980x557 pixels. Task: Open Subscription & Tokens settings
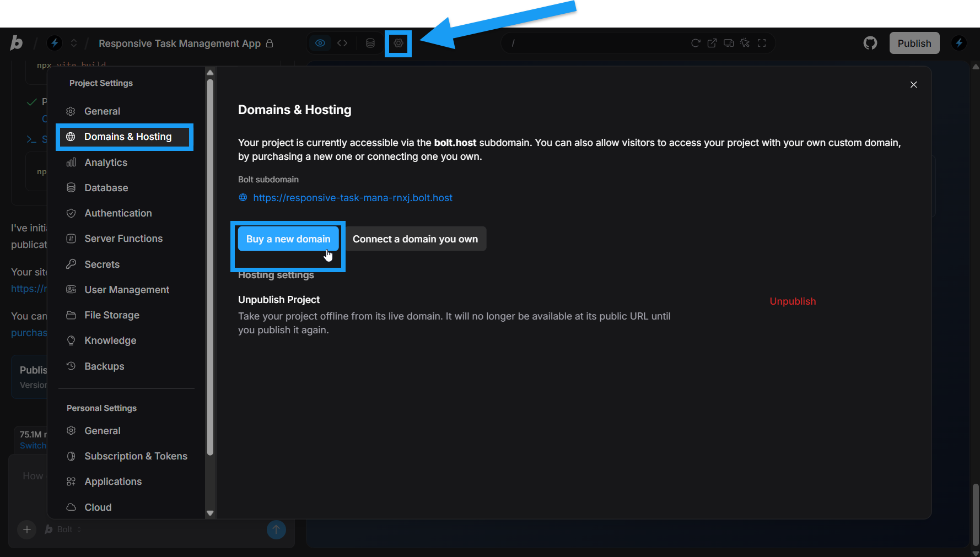pos(126,456)
